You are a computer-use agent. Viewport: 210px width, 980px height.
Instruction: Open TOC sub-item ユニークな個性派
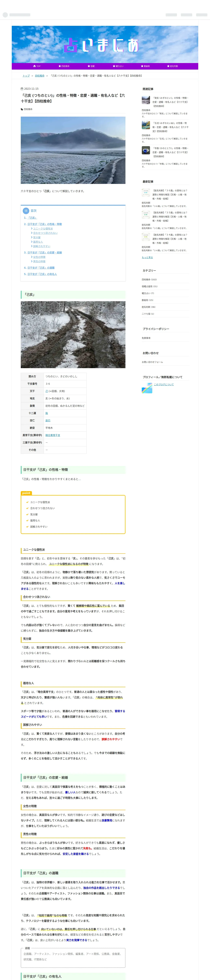click(43, 229)
